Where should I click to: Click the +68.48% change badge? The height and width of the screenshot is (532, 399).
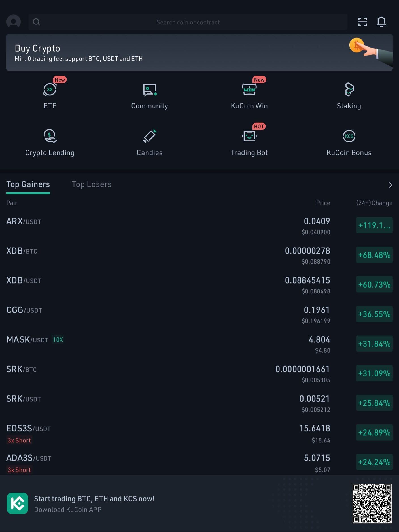(x=374, y=255)
